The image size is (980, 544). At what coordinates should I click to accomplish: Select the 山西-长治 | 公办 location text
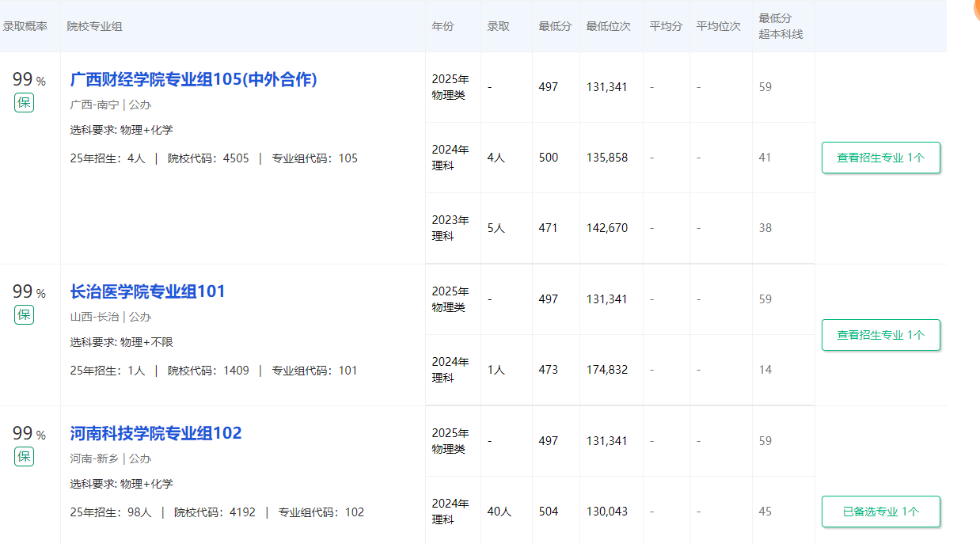pyautogui.click(x=110, y=317)
